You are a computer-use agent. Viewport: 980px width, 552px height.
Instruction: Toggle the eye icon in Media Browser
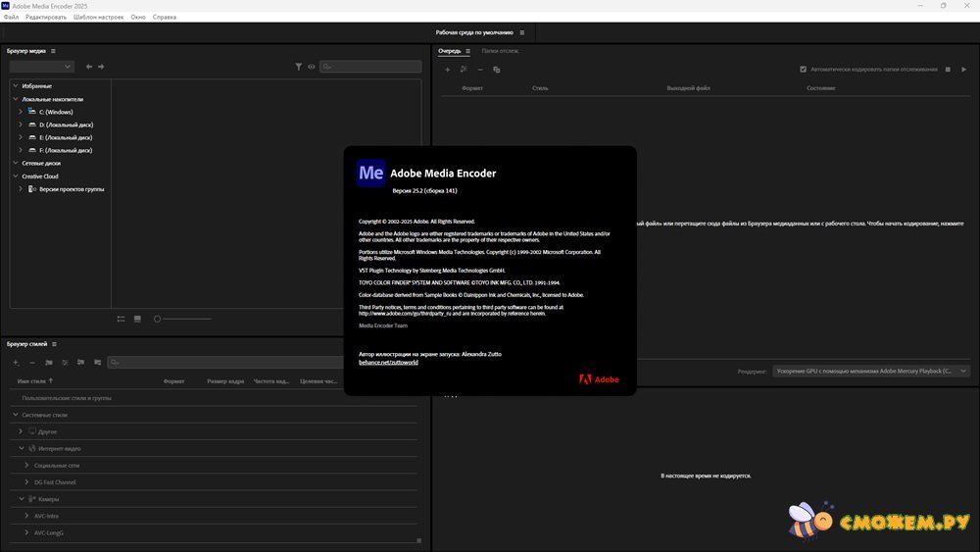click(x=312, y=67)
